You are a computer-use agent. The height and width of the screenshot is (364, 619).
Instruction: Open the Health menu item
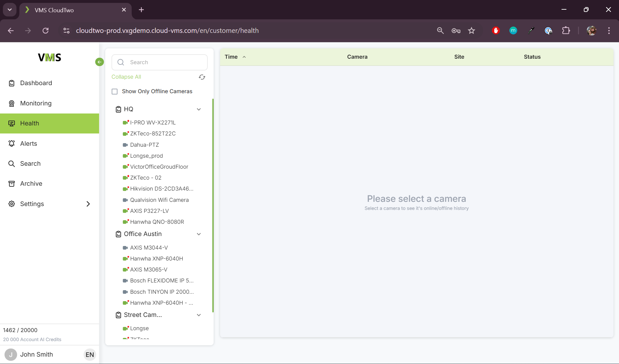click(x=29, y=123)
